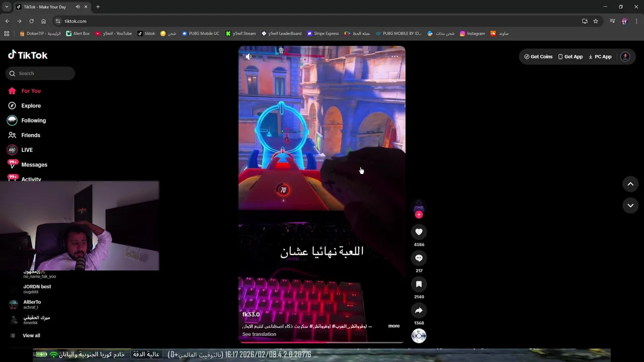Image resolution: width=644 pixels, height=362 pixels.
Task: Click the Get Coins button
Action: (x=538, y=57)
